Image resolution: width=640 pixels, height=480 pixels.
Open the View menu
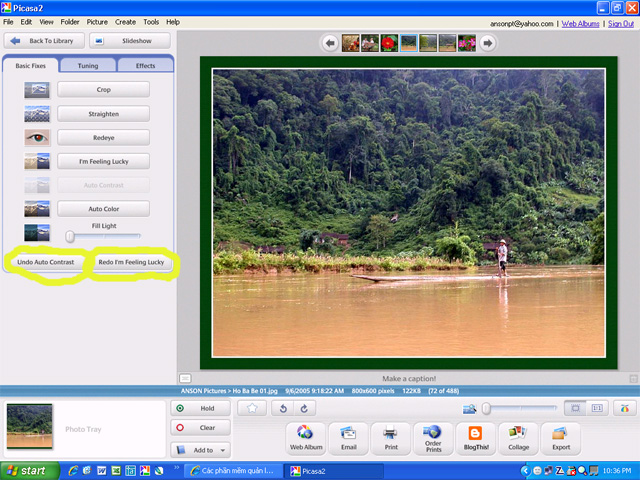(47, 22)
